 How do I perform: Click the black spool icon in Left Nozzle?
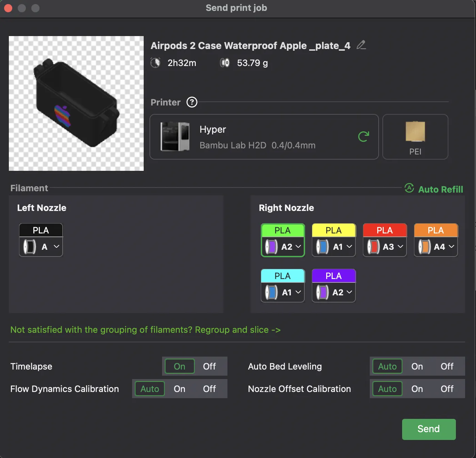click(30, 247)
